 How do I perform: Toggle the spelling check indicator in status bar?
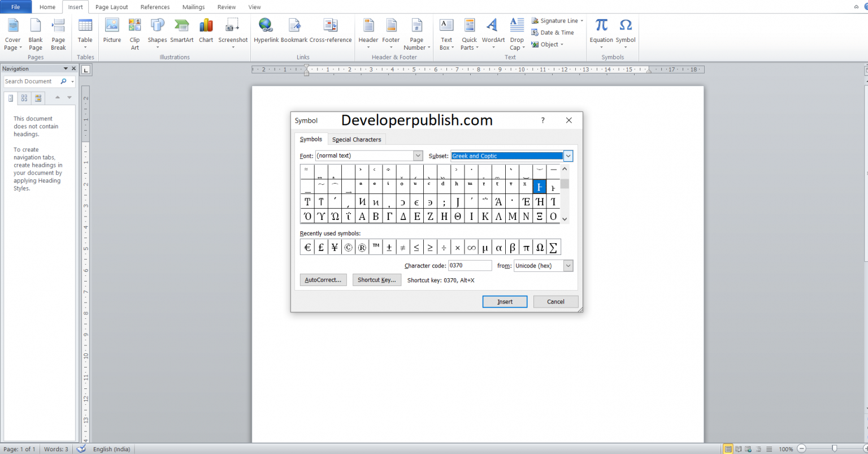click(x=81, y=448)
